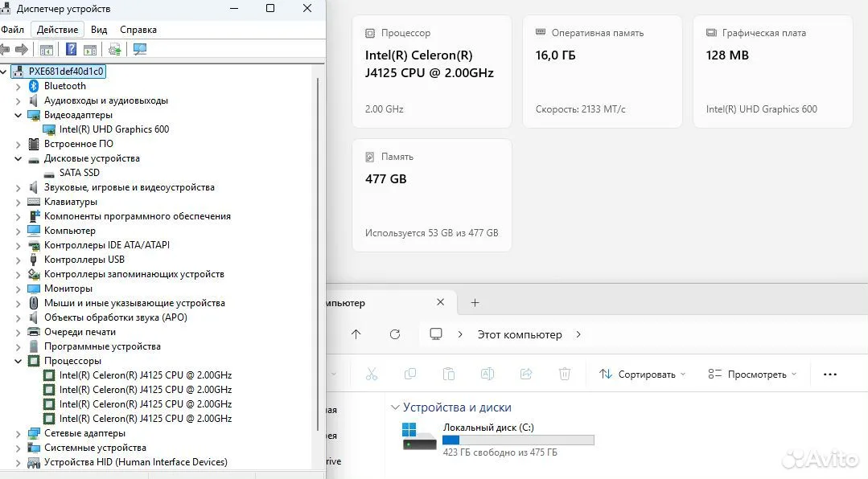
Task: Click the Delete trash icon in Explorer
Action: point(565,375)
